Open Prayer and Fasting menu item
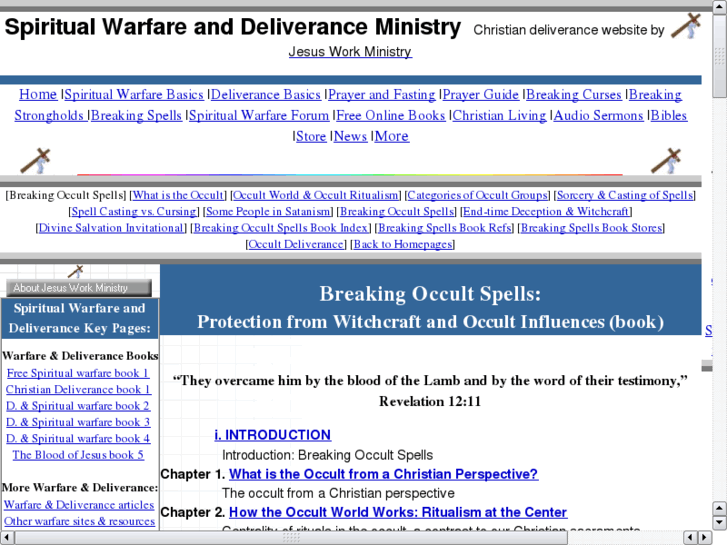The image size is (727, 545). coord(382,95)
